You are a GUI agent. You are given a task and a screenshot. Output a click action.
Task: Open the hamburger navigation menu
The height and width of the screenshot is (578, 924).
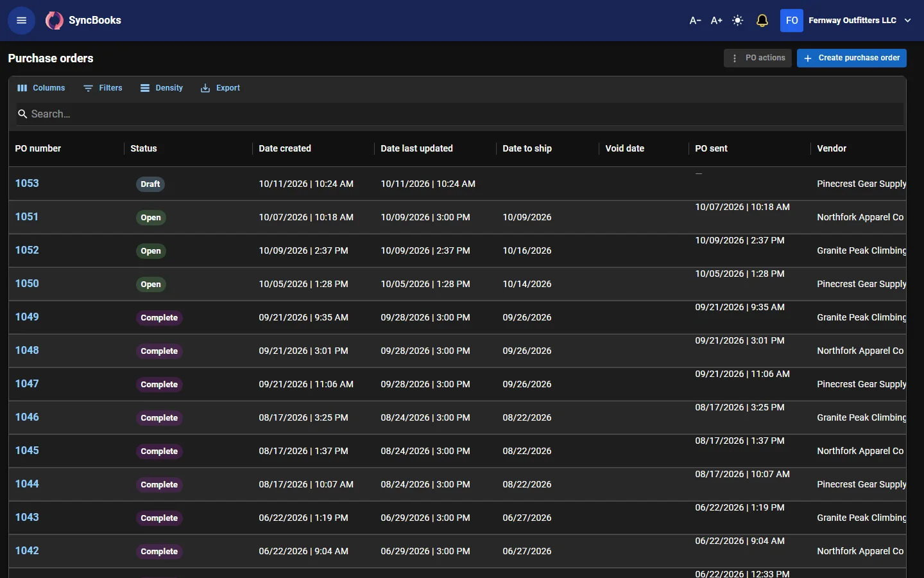point(21,21)
